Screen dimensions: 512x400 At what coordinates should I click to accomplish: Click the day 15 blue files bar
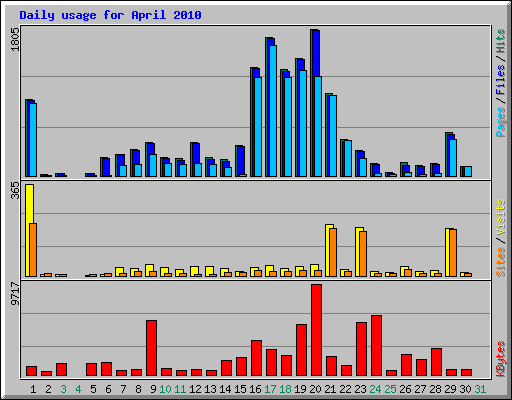pyautogui.click(x=241, y=160)
